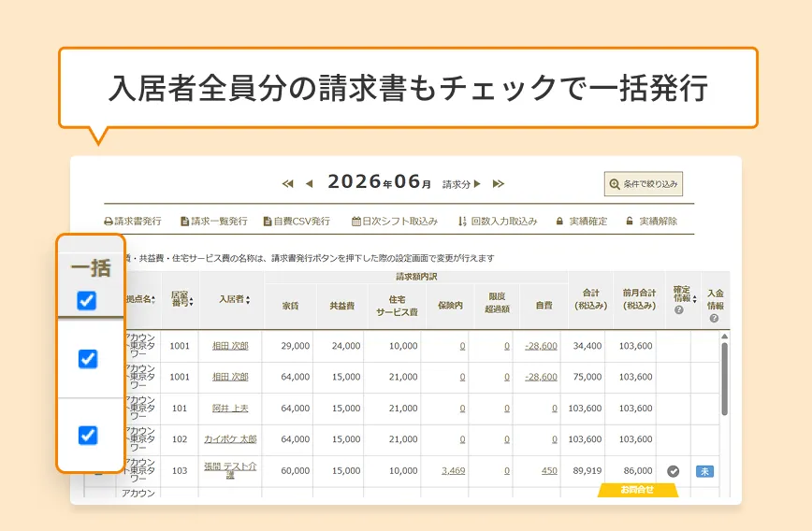Open the yellow お問合せ tab

(637, 490)
